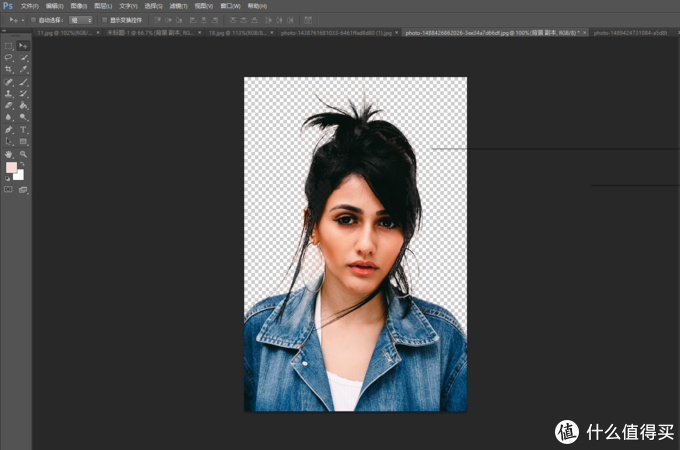The width and height of the screenshot is (680, 450).
Task: Select the Quick Selection tool
Action: click(x=23, y=57)
